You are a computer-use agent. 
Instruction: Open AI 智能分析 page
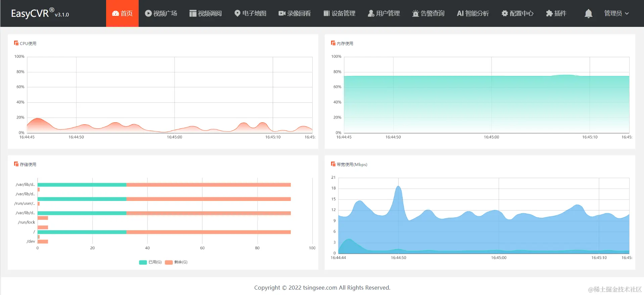coord(473,13)
